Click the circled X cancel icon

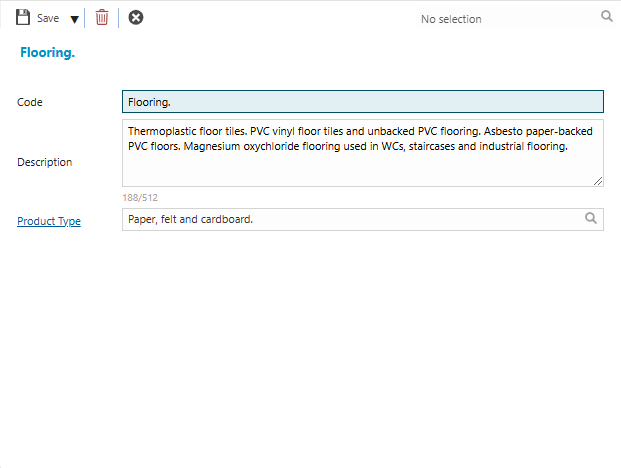(136, 18)
